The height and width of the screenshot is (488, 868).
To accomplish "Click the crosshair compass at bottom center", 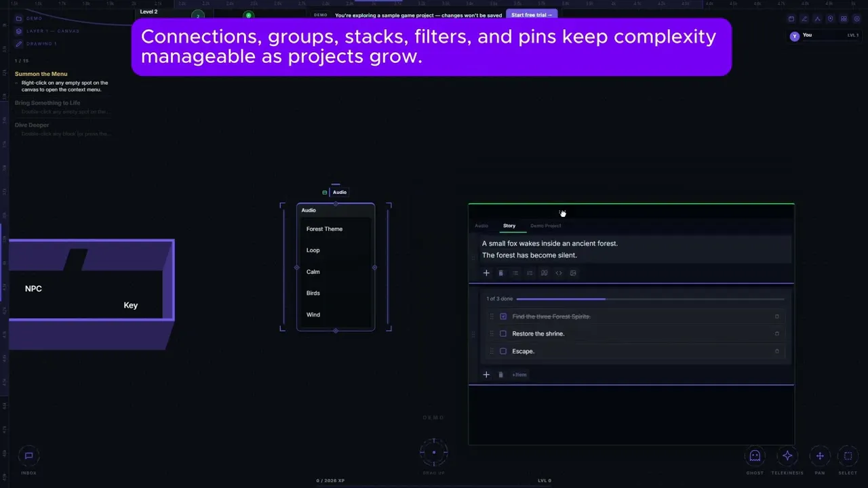I will pos(434,452).
